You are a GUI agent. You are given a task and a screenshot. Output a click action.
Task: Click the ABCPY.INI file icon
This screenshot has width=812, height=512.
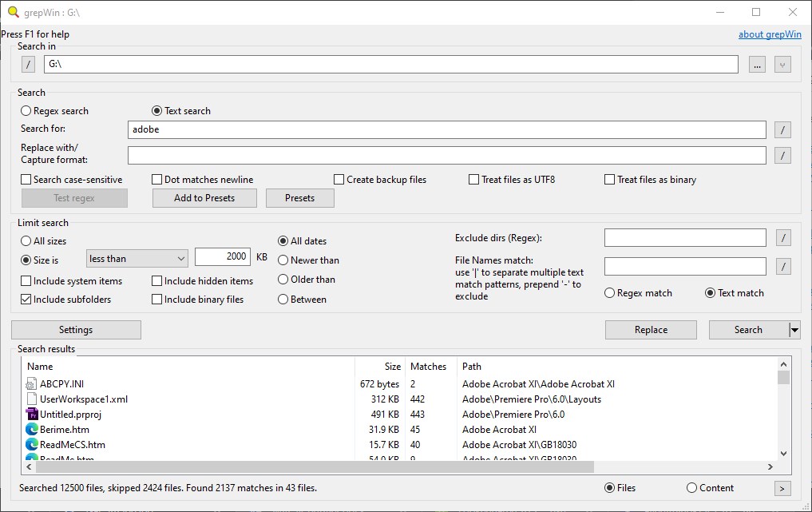(x=32, y=384)
